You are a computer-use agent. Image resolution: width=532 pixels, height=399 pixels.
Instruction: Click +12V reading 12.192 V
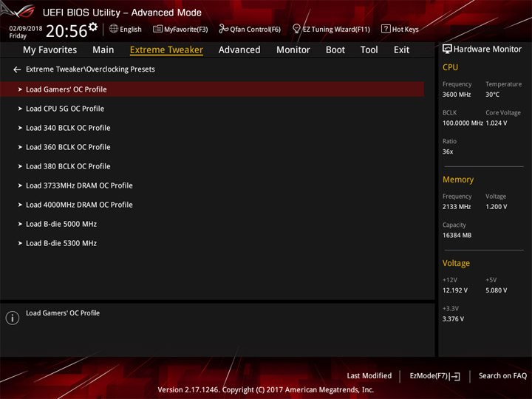click(x=455, y=291)
